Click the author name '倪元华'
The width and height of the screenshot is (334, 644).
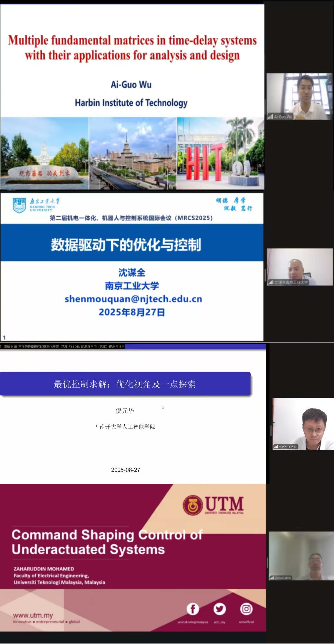[125, 411]
